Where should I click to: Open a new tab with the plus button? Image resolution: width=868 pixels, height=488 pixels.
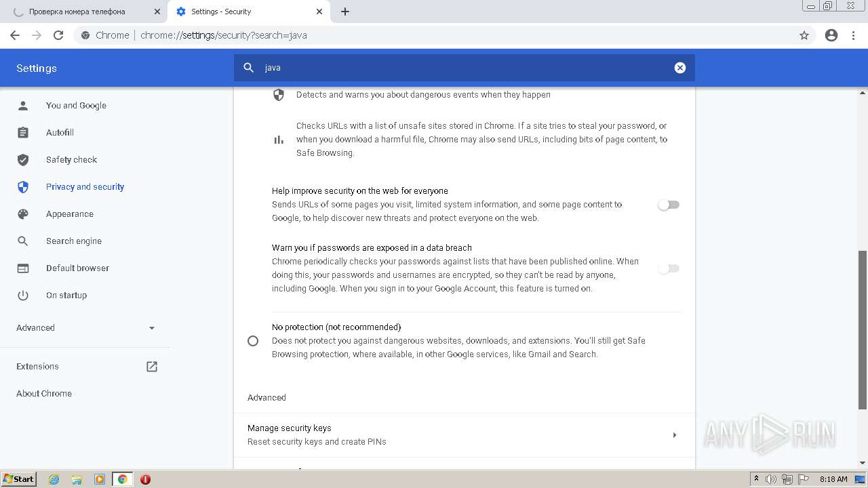point(345,12)
